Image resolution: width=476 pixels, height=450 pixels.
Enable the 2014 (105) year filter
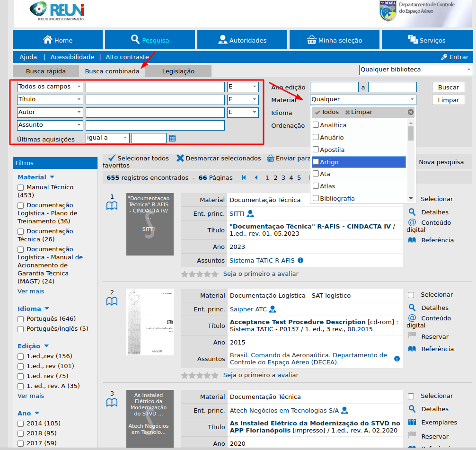click(x=21, y=424)
